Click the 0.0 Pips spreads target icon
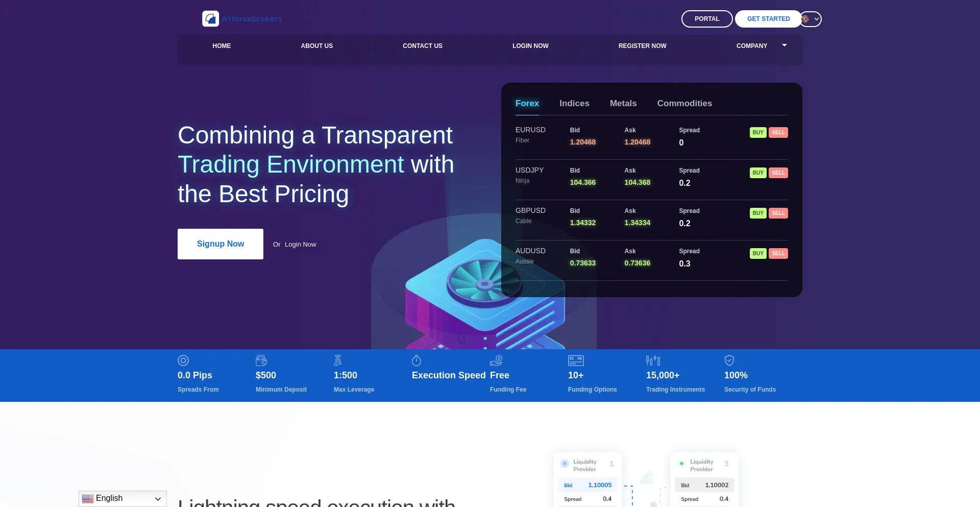This screenshot has height=507, width=980. pos(183,360)
